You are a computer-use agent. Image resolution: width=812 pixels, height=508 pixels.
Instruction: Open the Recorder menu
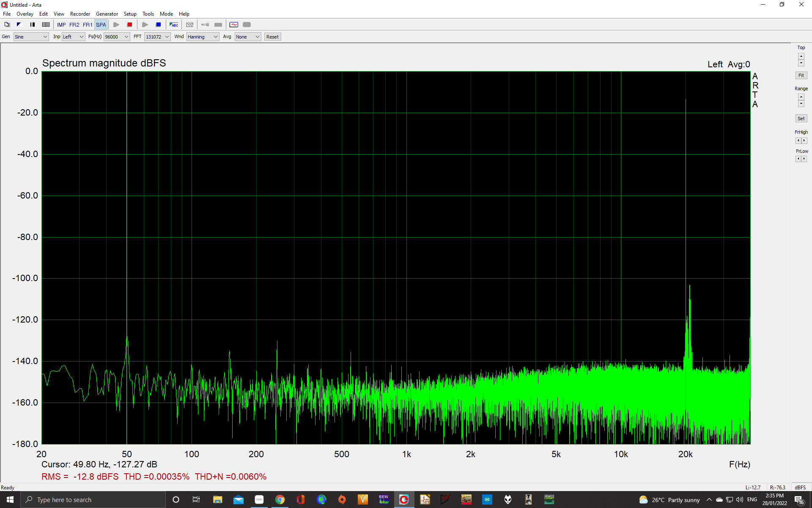(80, 14)
